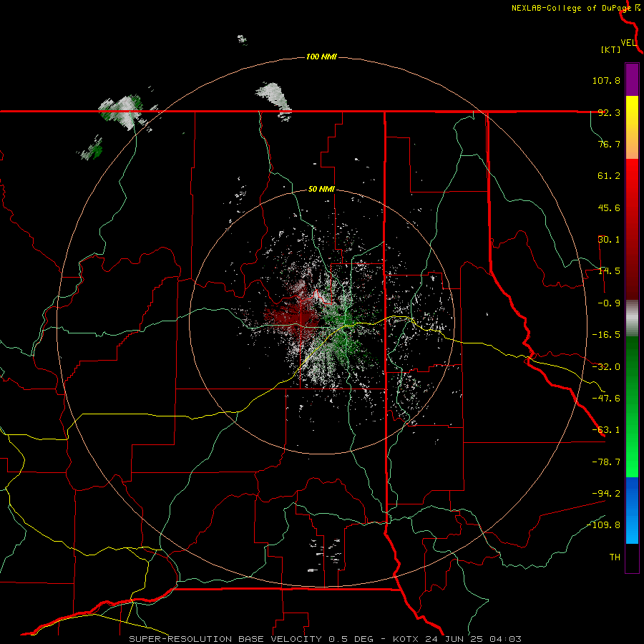Screen dimensions: 644x644
Task: Click the NEXLAB-College of DuPage label
Action: pyautogui.click(x=572, y=8)
